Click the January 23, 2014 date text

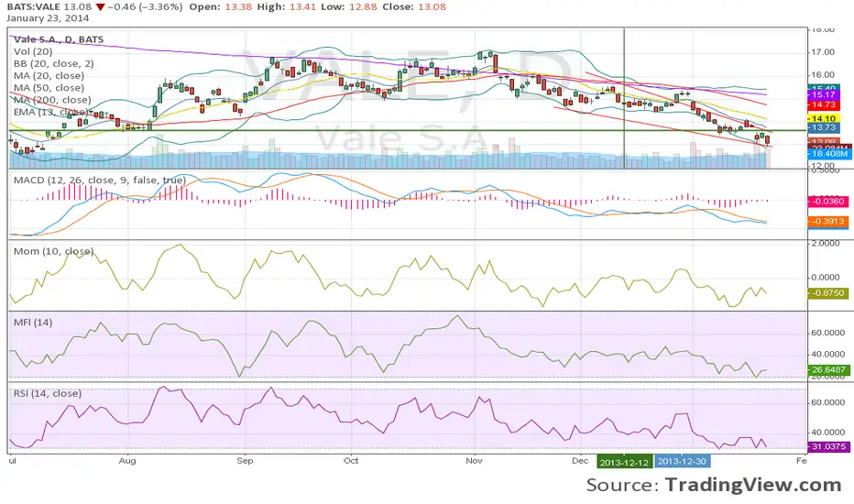(x=48, y=18)
